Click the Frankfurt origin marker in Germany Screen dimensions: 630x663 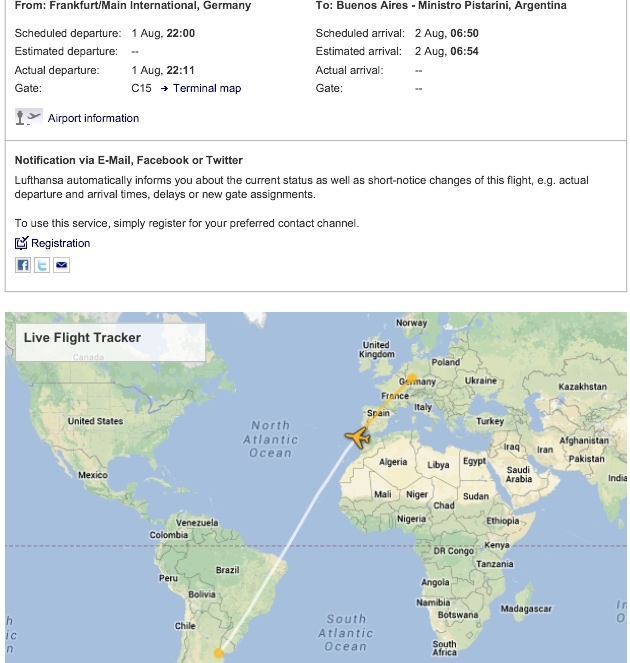point(412,380)
